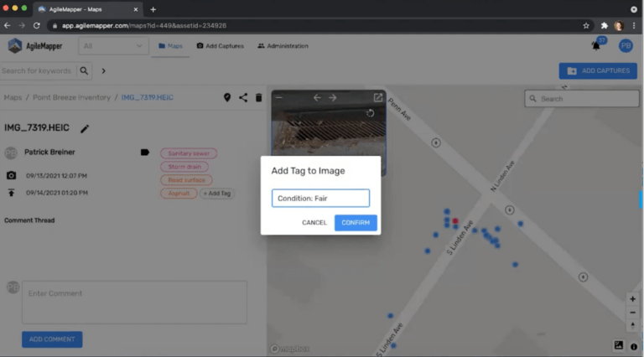
Task: Select the Sanitary sewer tag
Action: 189,153
